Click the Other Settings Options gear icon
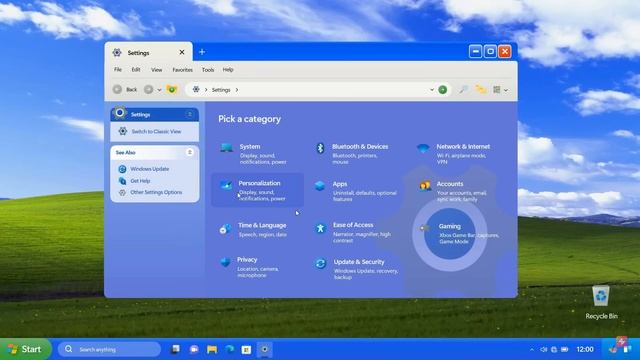The height and width of the screenshot is (360, 640). pyautogui.click(x=122, y=192)
